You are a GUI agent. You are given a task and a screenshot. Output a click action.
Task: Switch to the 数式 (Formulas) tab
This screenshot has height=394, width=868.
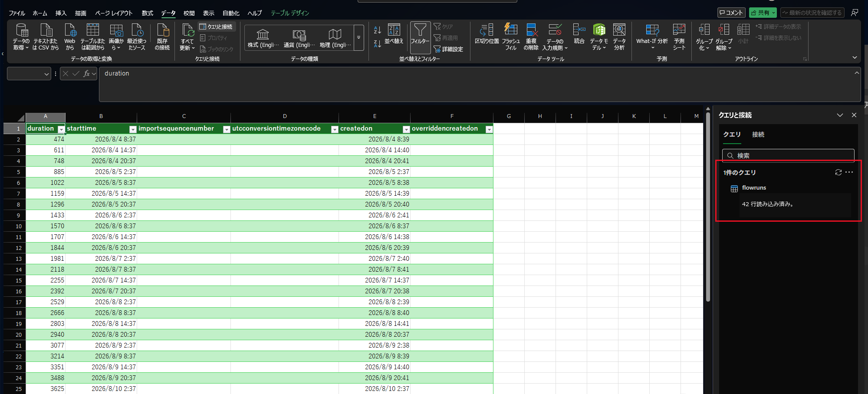point(148,13)
